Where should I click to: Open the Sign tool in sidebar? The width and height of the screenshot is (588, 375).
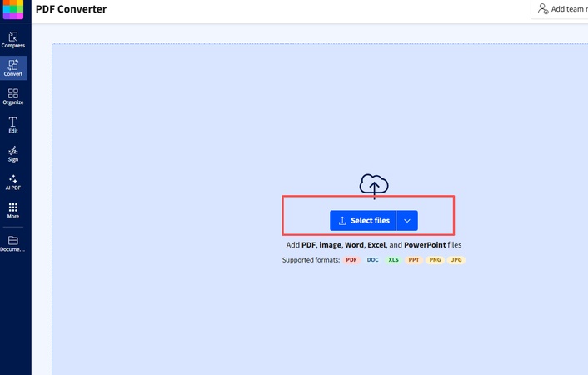click(x=13, y=153)
